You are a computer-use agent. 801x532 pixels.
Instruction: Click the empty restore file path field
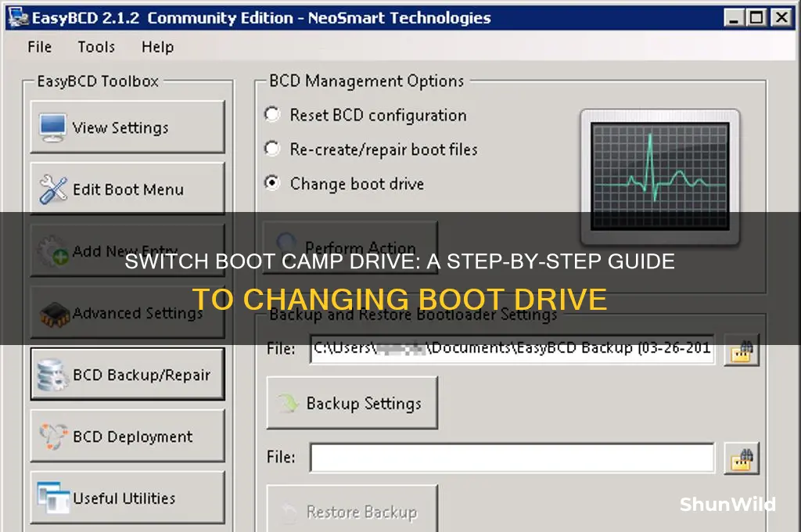point(512,458)
